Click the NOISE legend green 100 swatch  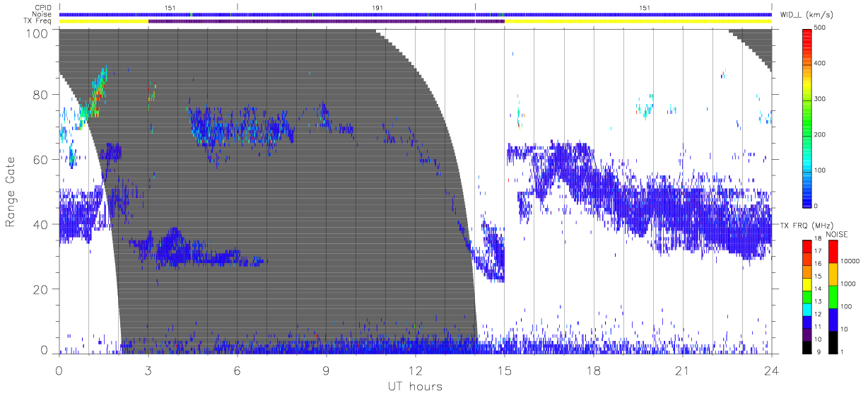tap(833, 297)
